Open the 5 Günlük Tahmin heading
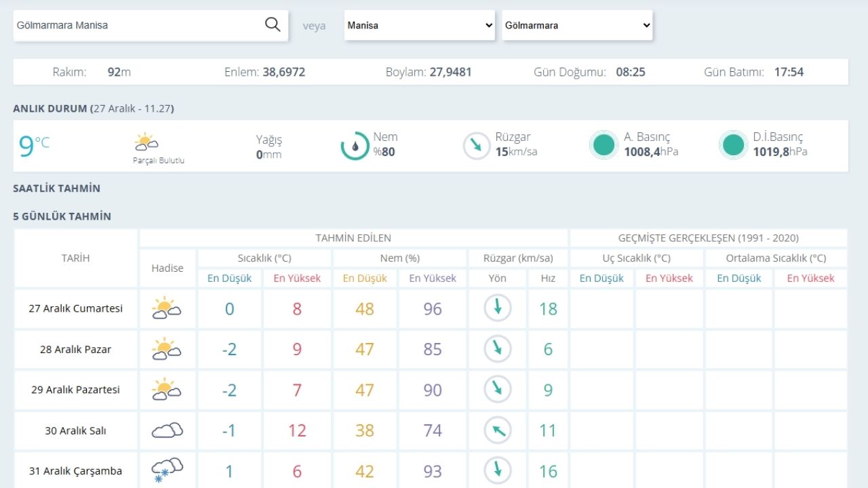Image resolution: width=868 pixels, height=488 pixels. (x=62, y=217)
